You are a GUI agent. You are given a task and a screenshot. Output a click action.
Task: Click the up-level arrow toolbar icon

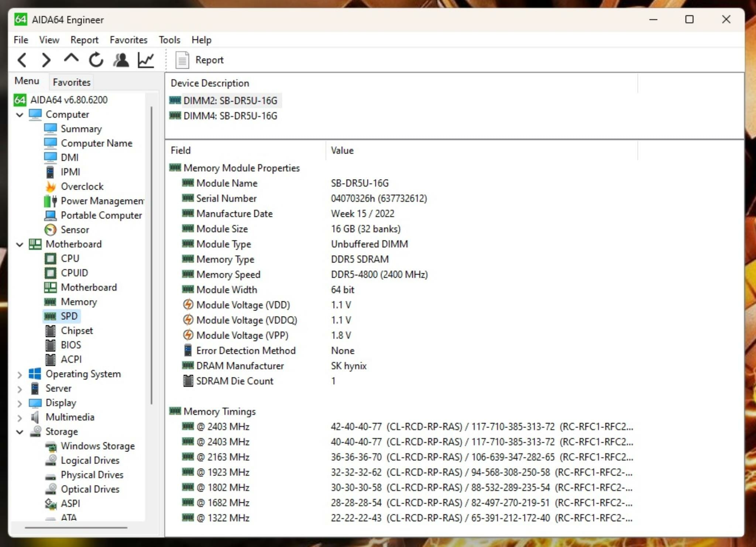click(71, 58)
